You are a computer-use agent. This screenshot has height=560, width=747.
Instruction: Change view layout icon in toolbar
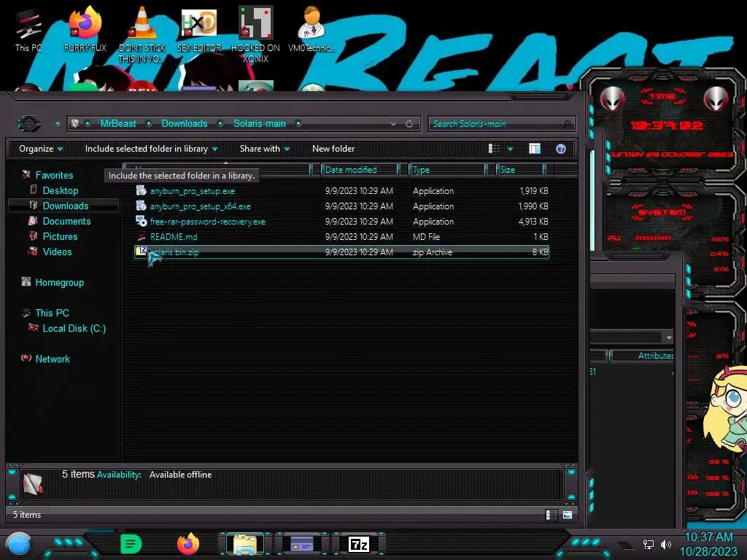click(x=494, y=149)
